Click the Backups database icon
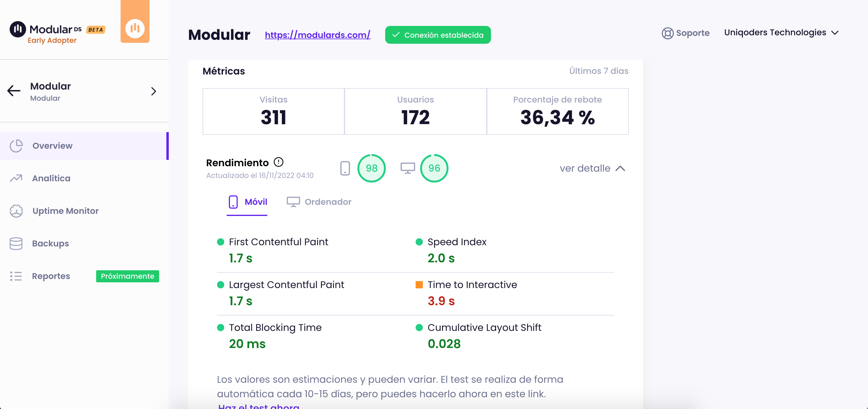Image resolution: width=868 pixels, height=409 pixels. pyautogui.click(x=16, y=243)
